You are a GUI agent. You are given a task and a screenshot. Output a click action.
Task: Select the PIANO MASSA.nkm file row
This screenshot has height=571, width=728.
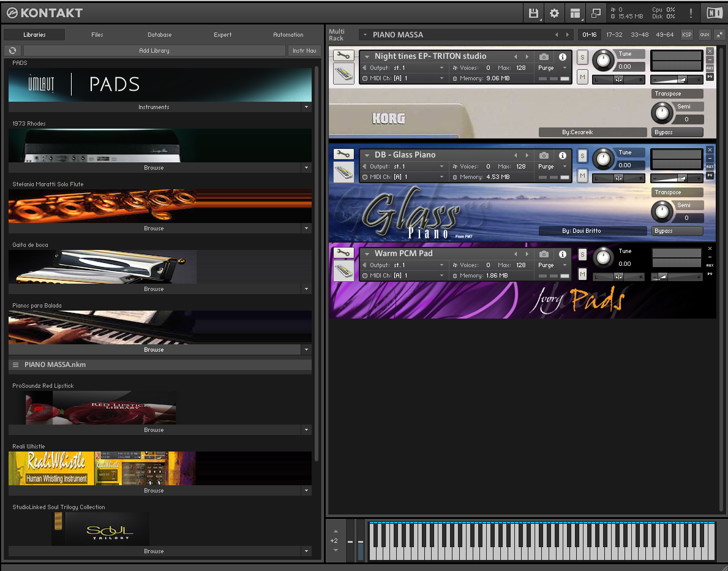pos(160,365)
